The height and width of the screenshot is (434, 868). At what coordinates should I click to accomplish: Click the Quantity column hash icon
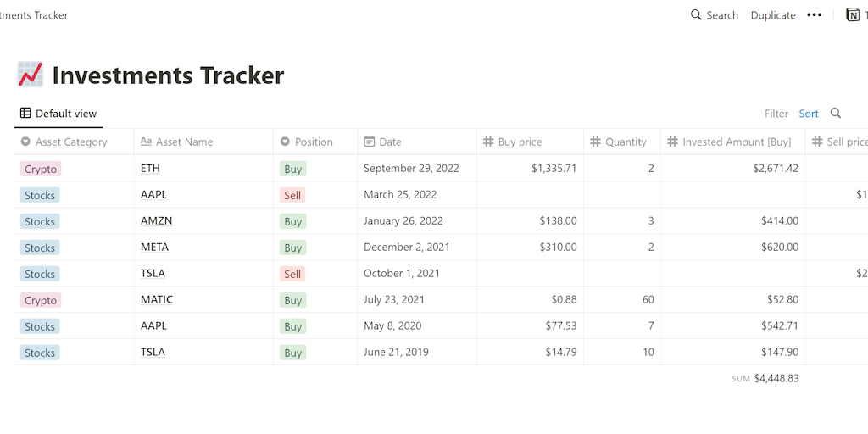[595, 142]
